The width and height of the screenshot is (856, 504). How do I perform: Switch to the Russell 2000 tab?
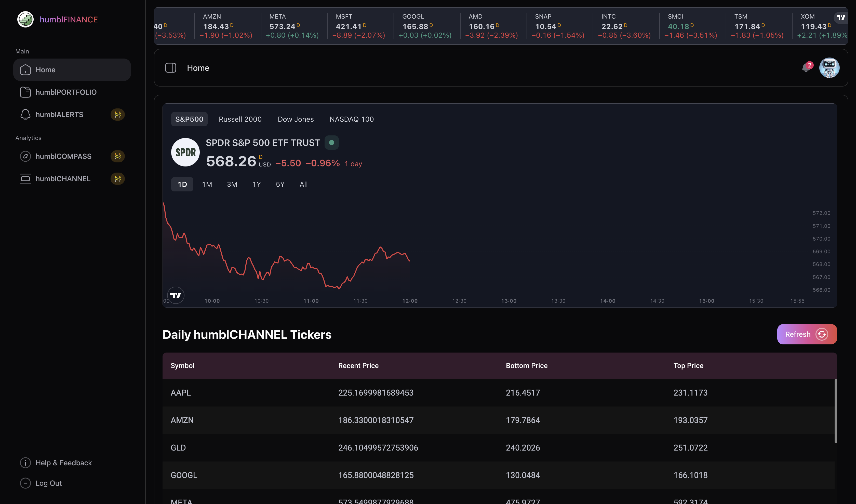point(240,119)
